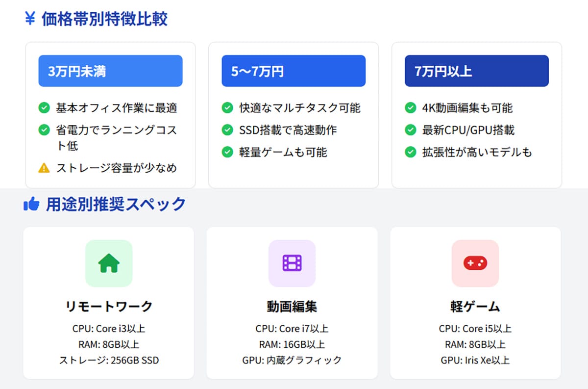
Task: Click the check icon beside 基本オフィス作業に最適
Action: (x=44, y=107)
